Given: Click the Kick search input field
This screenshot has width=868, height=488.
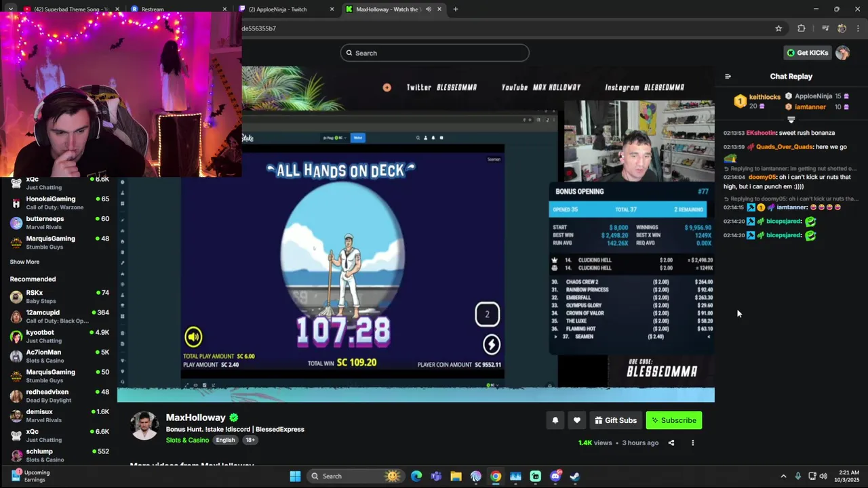Looking at the screenshot, I should 435,53.
